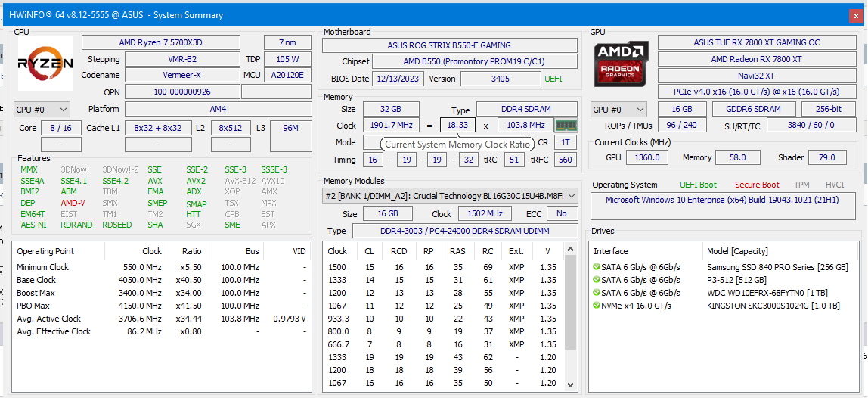Click the AMD Radeon Graphics logo
Image resolution: width=868 pixels, height=398 pixels.
coord(622,64)
